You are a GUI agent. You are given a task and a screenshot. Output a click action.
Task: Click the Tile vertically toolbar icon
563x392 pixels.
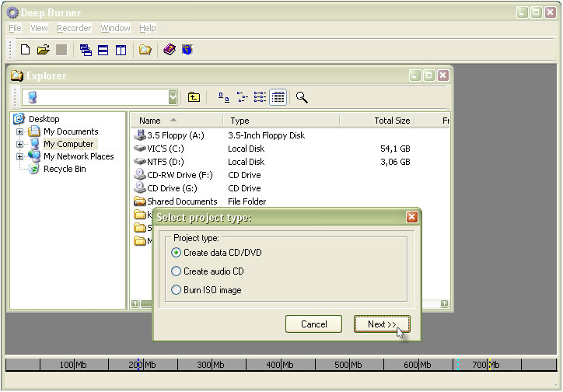(x=121, y=50)
